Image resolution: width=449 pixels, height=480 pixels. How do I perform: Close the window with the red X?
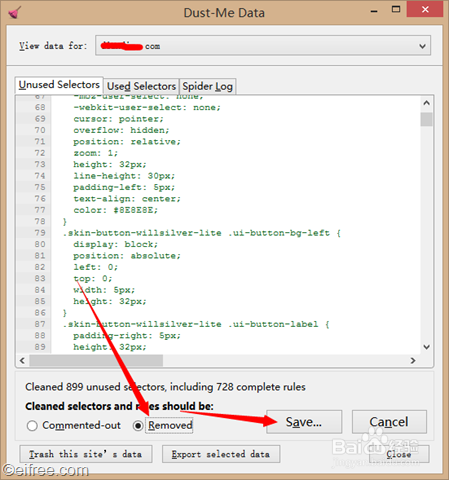(x=425, y=9)
